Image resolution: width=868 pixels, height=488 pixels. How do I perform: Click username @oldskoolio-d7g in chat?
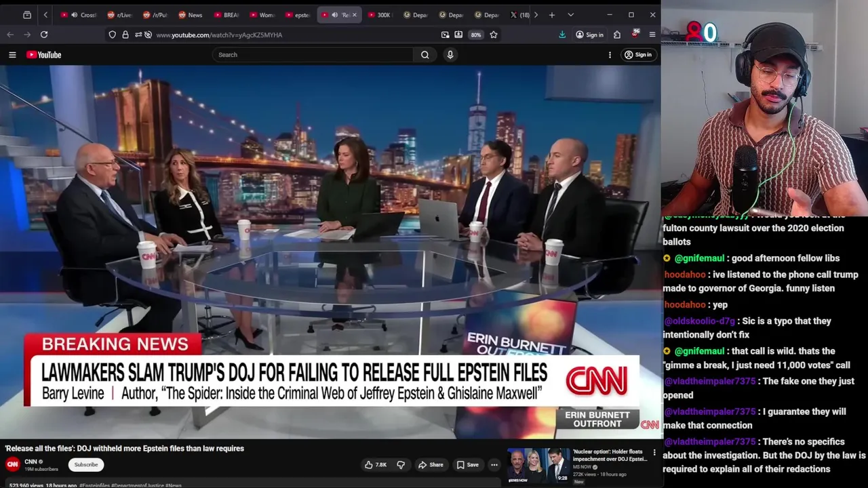tap(700, 321)
